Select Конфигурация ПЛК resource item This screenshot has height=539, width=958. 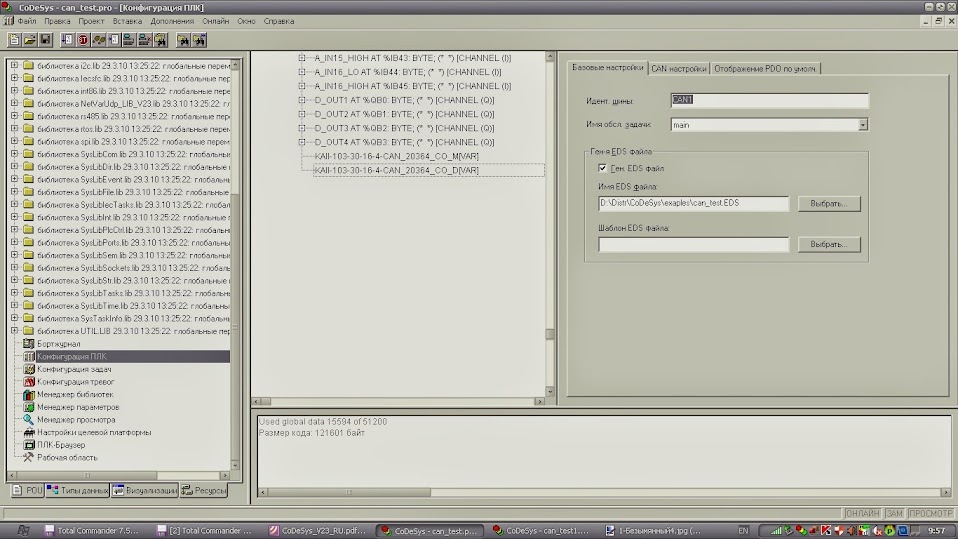click(x=72, y=356)
